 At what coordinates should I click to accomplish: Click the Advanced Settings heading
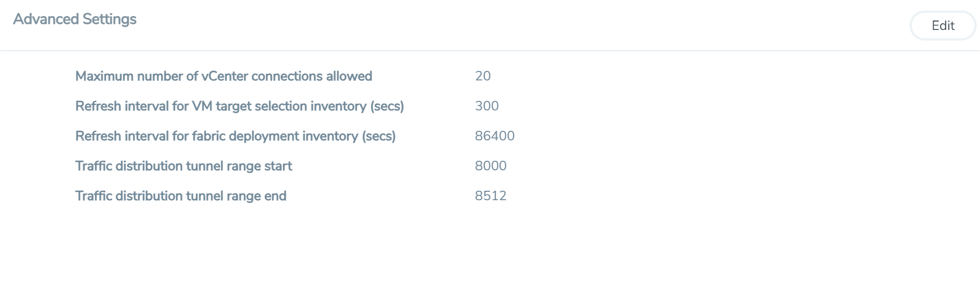(75, 19)
